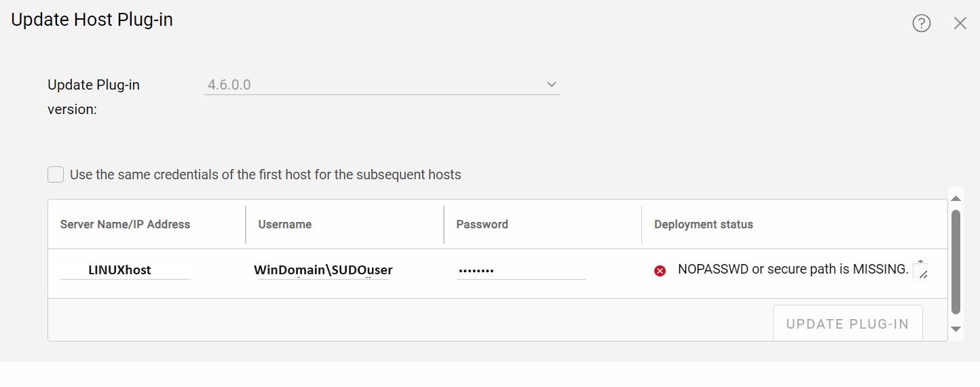The height and width of the screenshot is (387, 980).
Task: Close the Update Host Plug-in dialog
Action: pos(960,24)
